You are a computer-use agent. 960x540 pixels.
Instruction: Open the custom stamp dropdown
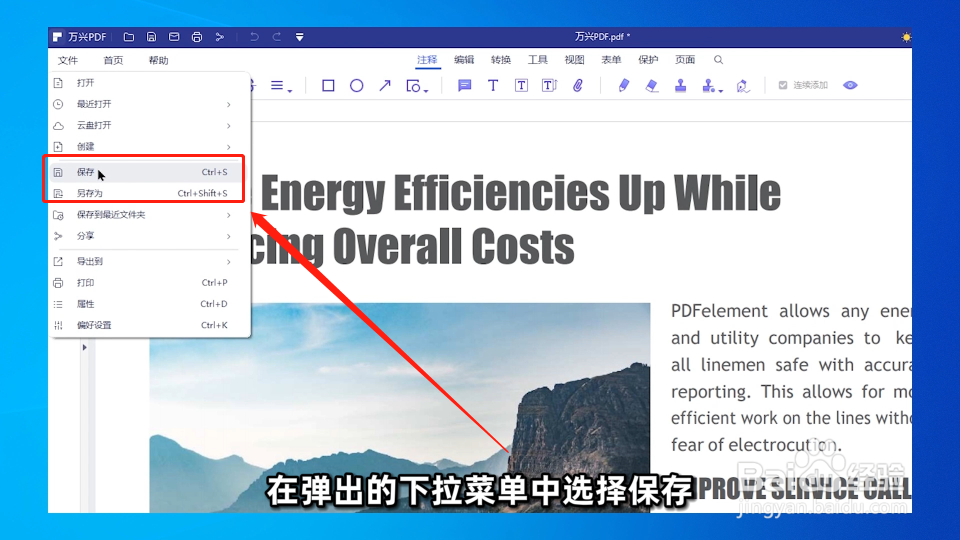tap(712, 86)
